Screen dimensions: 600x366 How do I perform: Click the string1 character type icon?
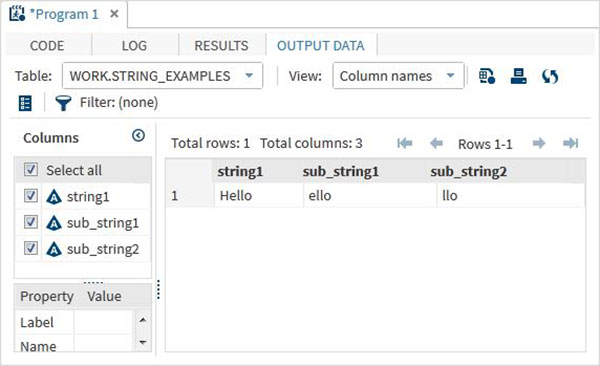(54, 197)
